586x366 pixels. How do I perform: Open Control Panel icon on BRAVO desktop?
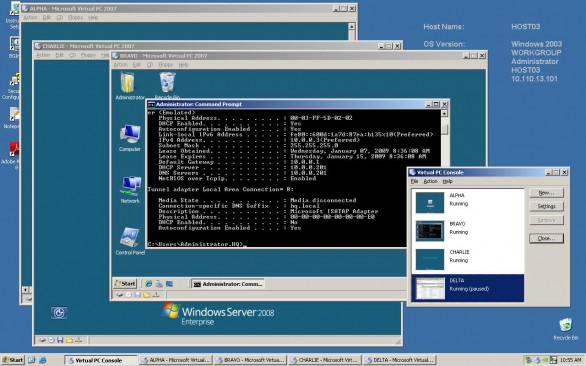pyautogui.click(x=130, y=241)
